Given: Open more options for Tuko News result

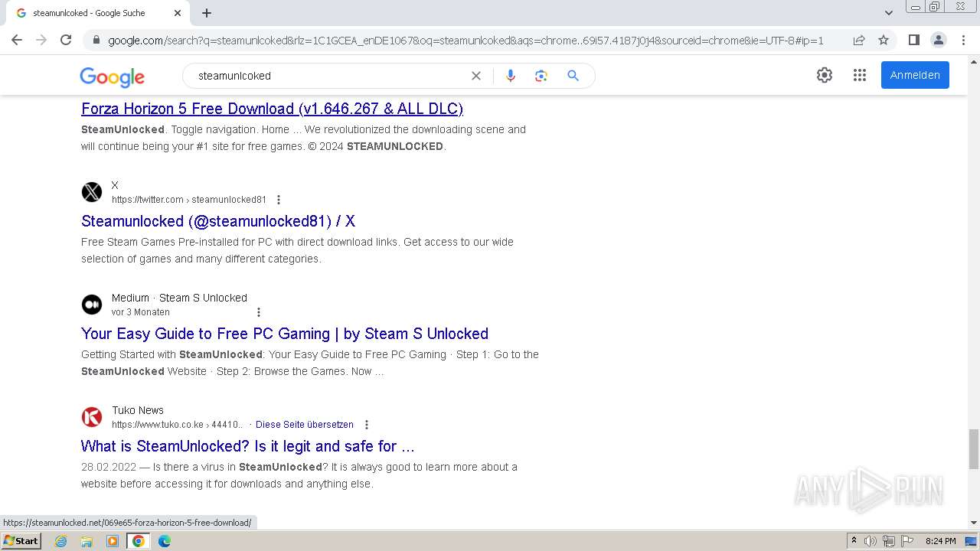Looking at the screenshot, I should [x=367, y=425].
